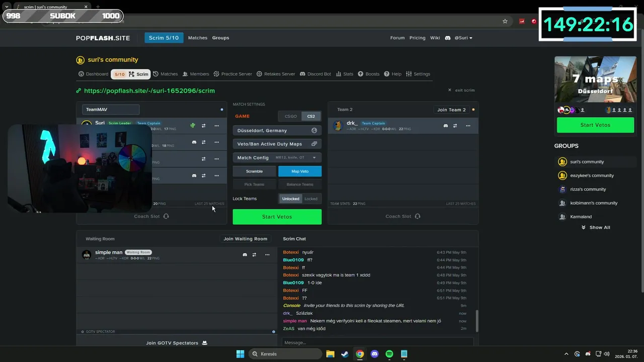The image size is (644, 362).
Task: Open the Dashboard tab
Action: point(93,74)
